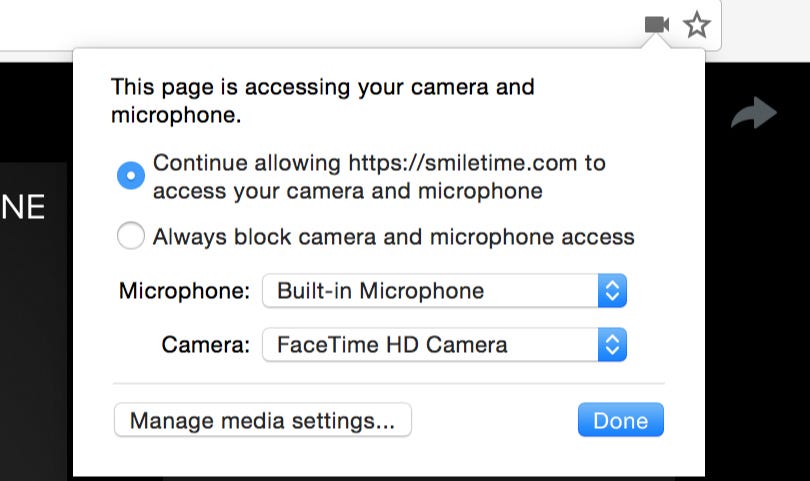This screenshot has width=810, height=481.
Task: Click the 'Continue allowing https://smiletime.com' label text
Action: [x=379, y=163]
